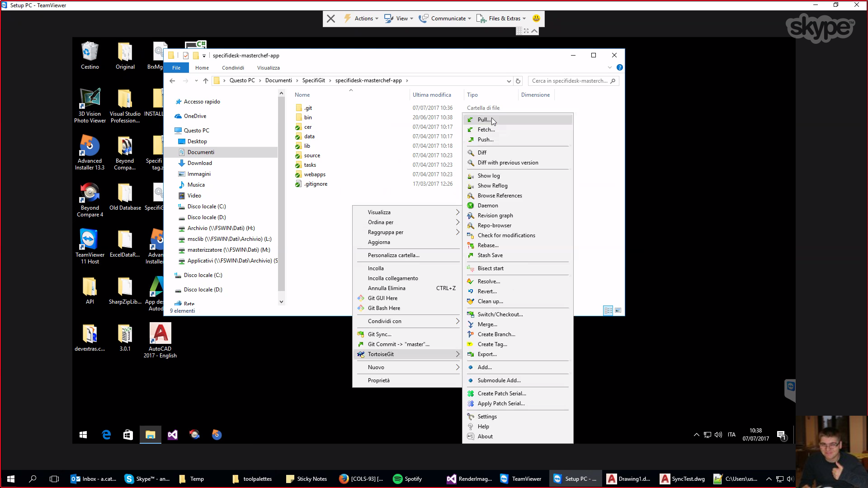Switch to large icons view toggle
The image size is (868, 488).
click(618, 310)
